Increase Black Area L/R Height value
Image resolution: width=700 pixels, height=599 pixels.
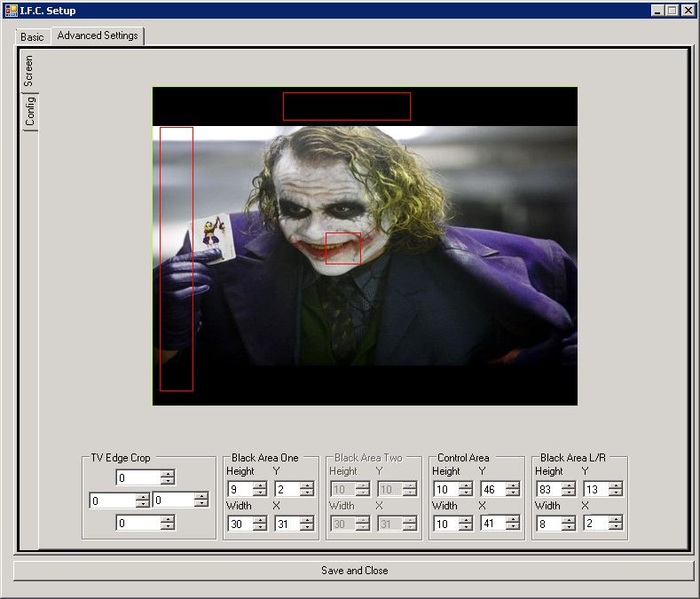569,485
